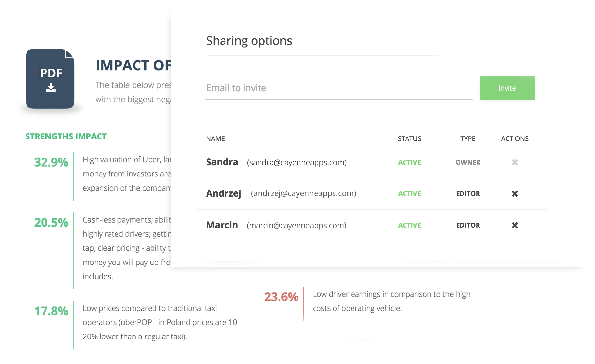The image size is (595, 364).
Task: Click the Invite button
Action: coord(507,88)
